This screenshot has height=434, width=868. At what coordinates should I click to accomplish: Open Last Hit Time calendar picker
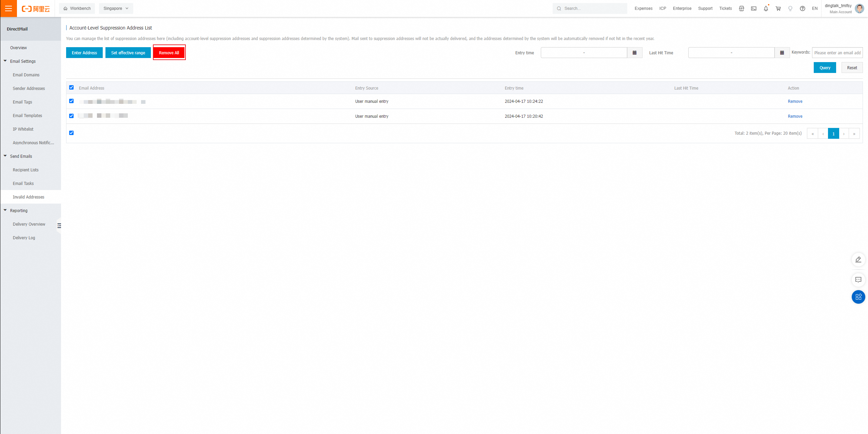[782, 53]
